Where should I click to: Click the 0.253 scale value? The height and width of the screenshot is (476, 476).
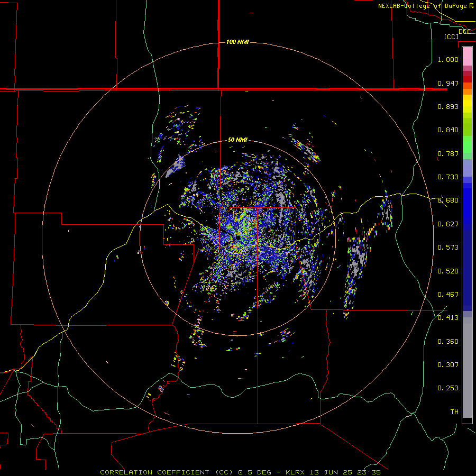pos(448,388)
